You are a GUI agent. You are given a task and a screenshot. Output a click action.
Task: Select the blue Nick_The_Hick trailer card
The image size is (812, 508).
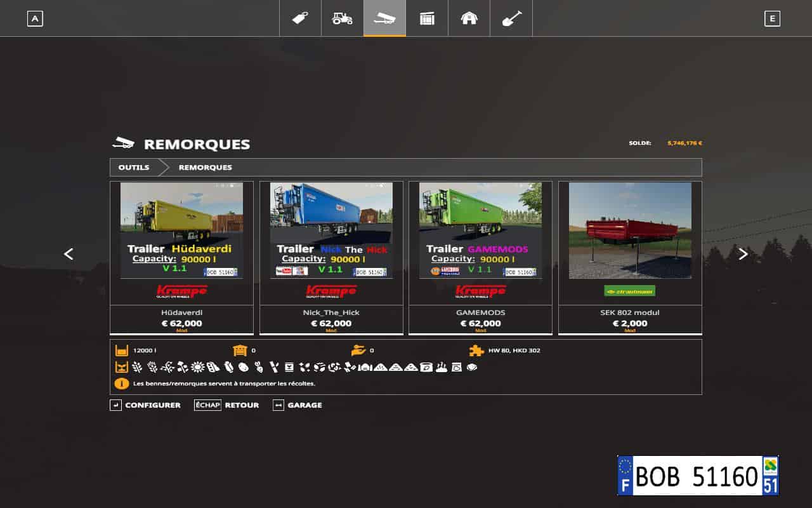coord(331,257)
